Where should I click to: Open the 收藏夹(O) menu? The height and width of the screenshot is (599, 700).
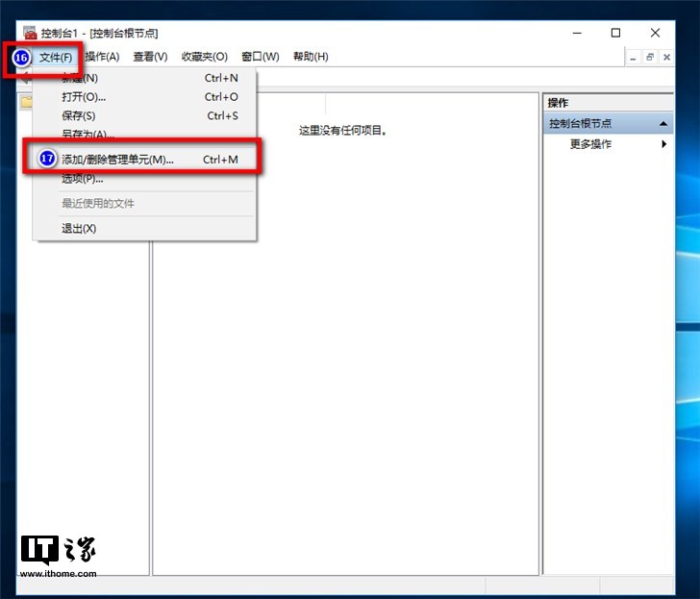point(205,57)
